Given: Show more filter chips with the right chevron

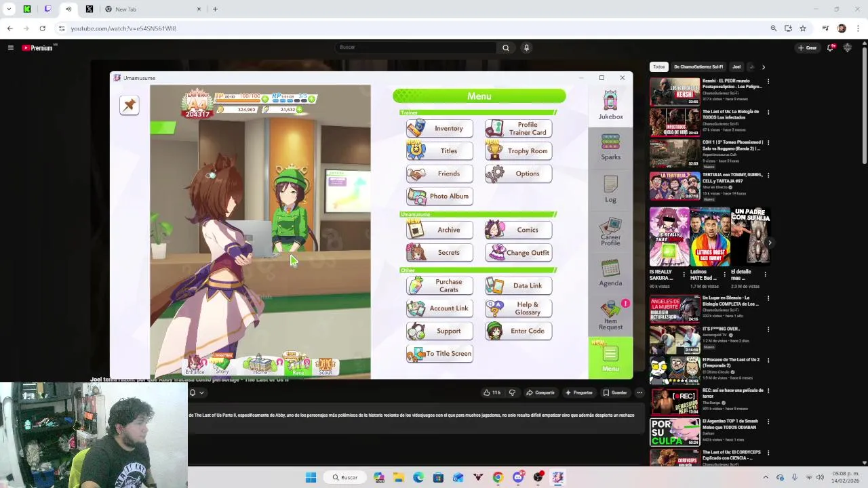Looking at the screenshot, I should click(763, 67).
